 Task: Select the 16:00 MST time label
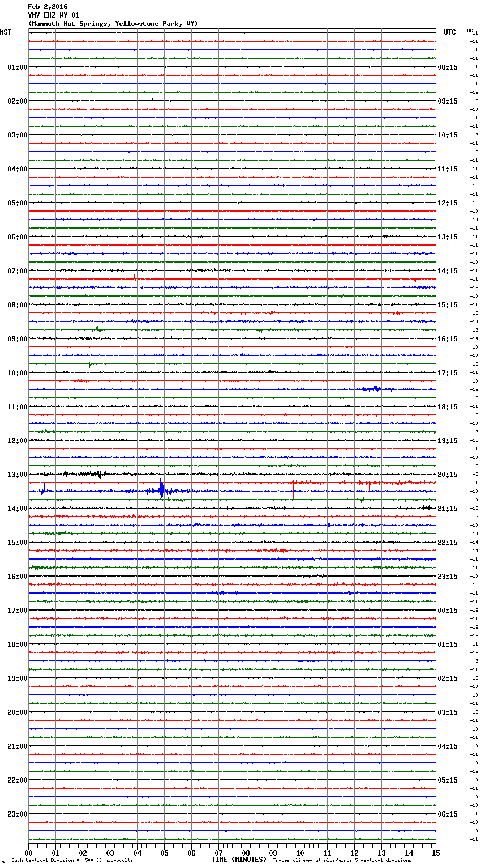point(17,577)
